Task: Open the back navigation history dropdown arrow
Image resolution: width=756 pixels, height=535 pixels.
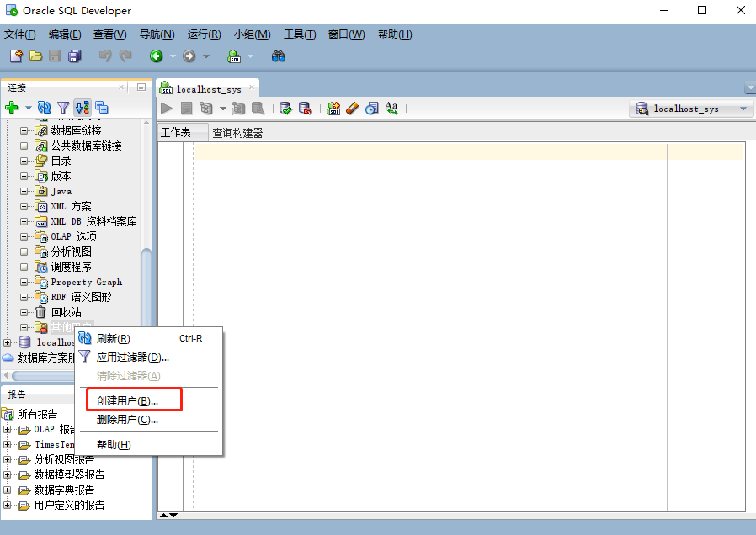Action: click(x=173, y=56)
